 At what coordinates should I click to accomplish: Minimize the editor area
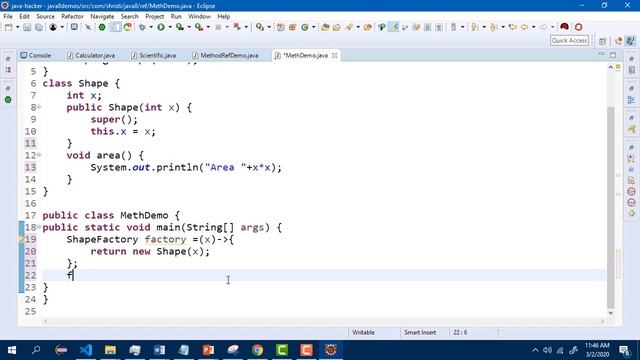[602, 54]
